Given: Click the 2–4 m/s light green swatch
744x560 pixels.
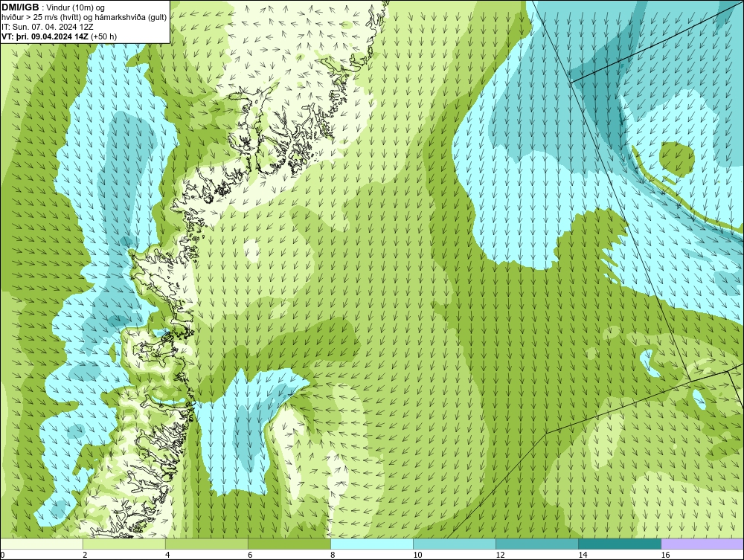Looking at the screenshot, I should tap(124, 544).
